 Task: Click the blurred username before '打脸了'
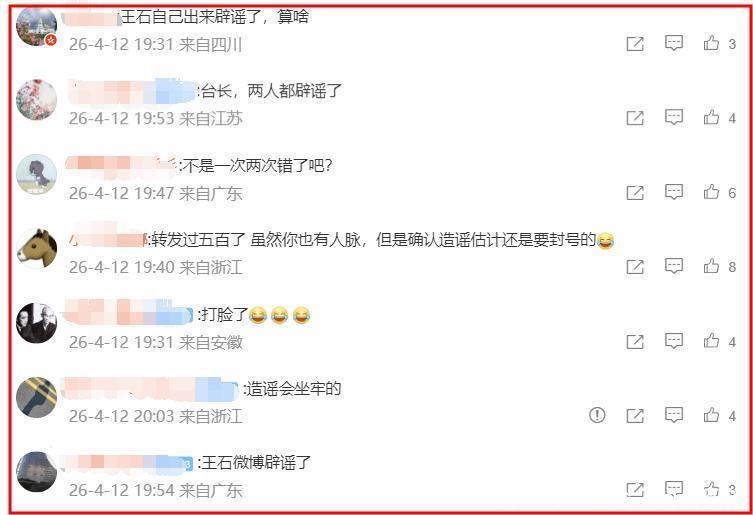(x=128, y=313)
